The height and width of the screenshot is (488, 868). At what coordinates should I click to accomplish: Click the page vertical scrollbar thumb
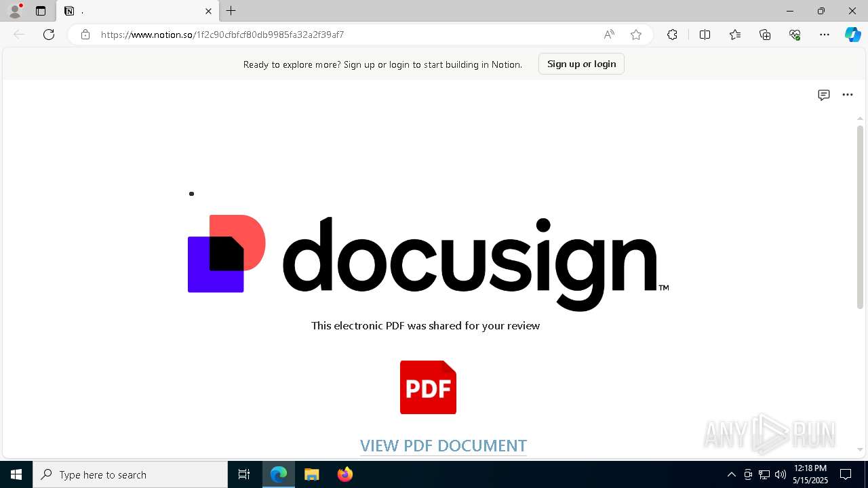pos(860,217)
